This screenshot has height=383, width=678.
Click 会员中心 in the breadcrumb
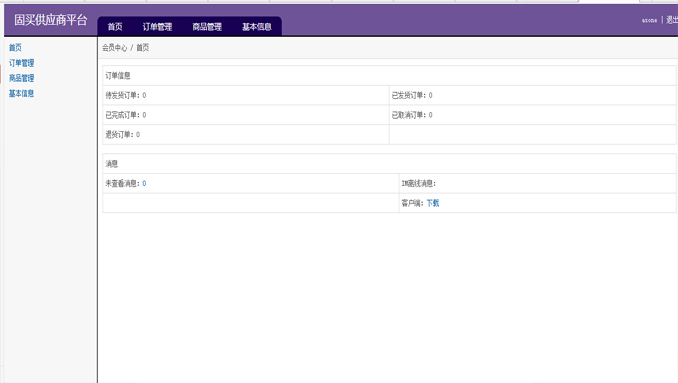pyautogui.click(x=115, y=48)
